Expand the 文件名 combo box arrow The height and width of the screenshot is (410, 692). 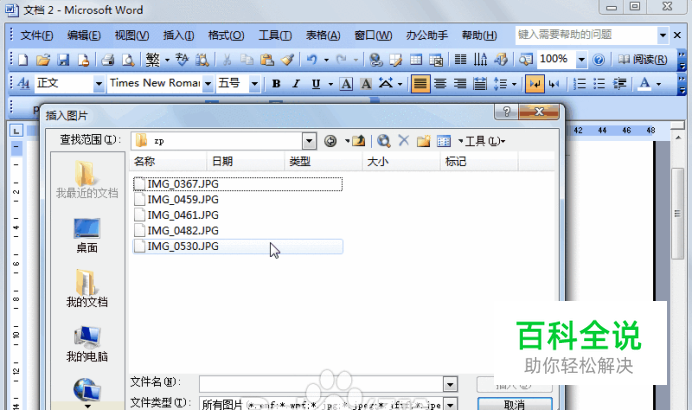(450, 384)
